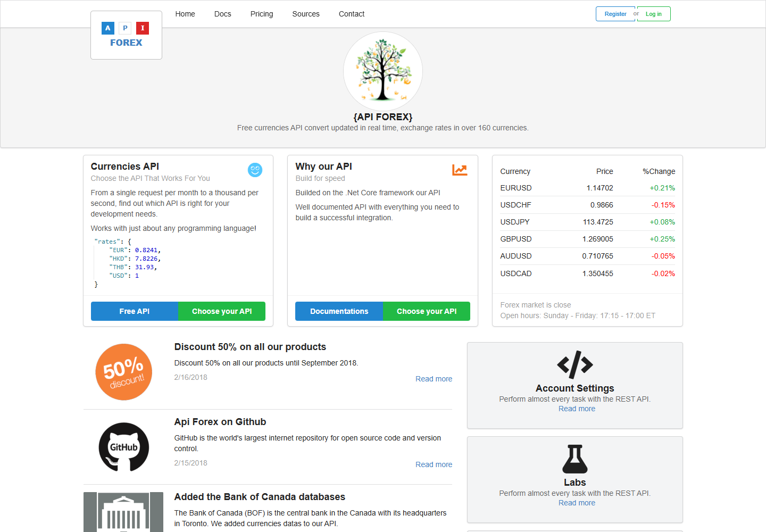Click Choose your API under Why our API
766x532 pixels.
[x=427, y=311]
